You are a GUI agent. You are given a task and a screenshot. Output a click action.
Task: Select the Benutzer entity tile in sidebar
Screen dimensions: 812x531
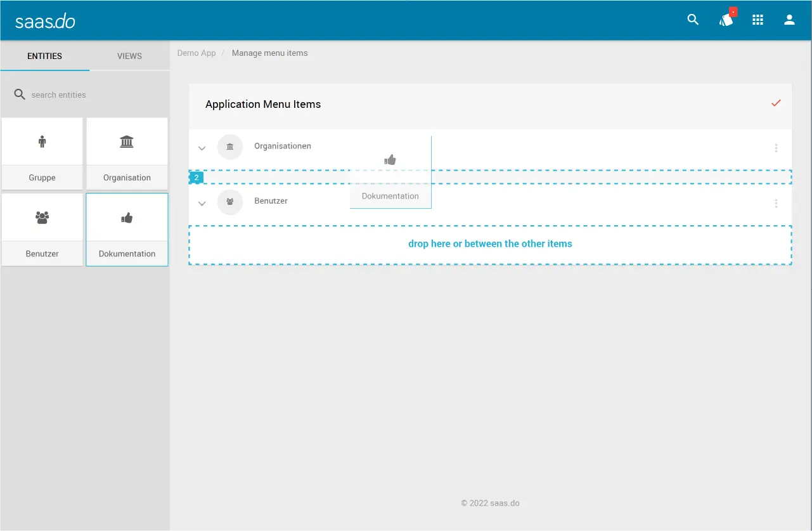[x=42, y=230]
